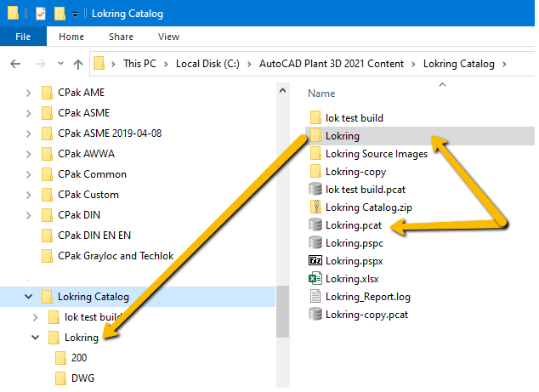Expand the CPak ASME tree node
The width and height of the screenshot is (539, 392).
(x=29, y=113)
